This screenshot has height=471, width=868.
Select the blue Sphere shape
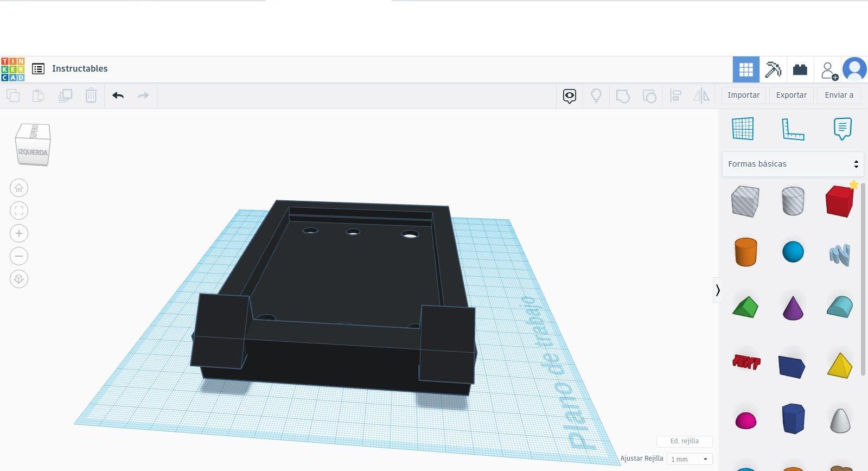(x=793, y=252)
